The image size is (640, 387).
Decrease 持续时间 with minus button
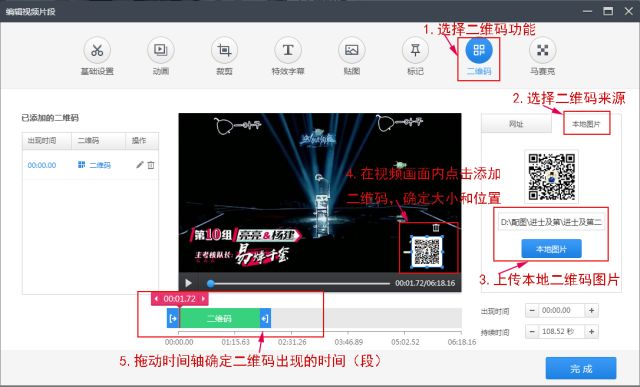coord(532,331)
